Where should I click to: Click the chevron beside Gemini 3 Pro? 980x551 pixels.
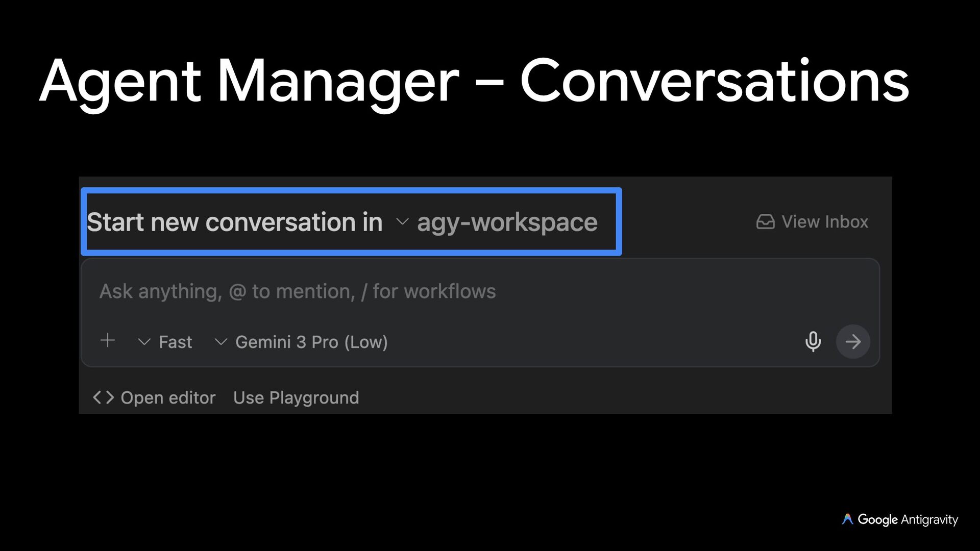pyautogui.click(x=220, y=342)
